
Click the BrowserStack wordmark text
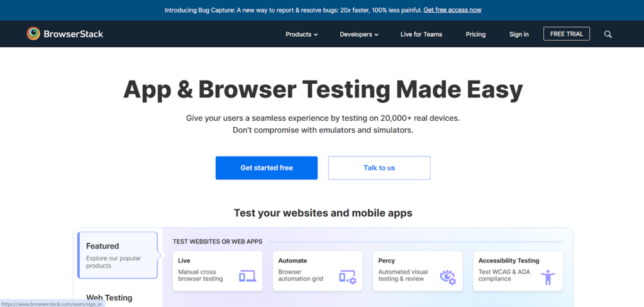(74, 34)
